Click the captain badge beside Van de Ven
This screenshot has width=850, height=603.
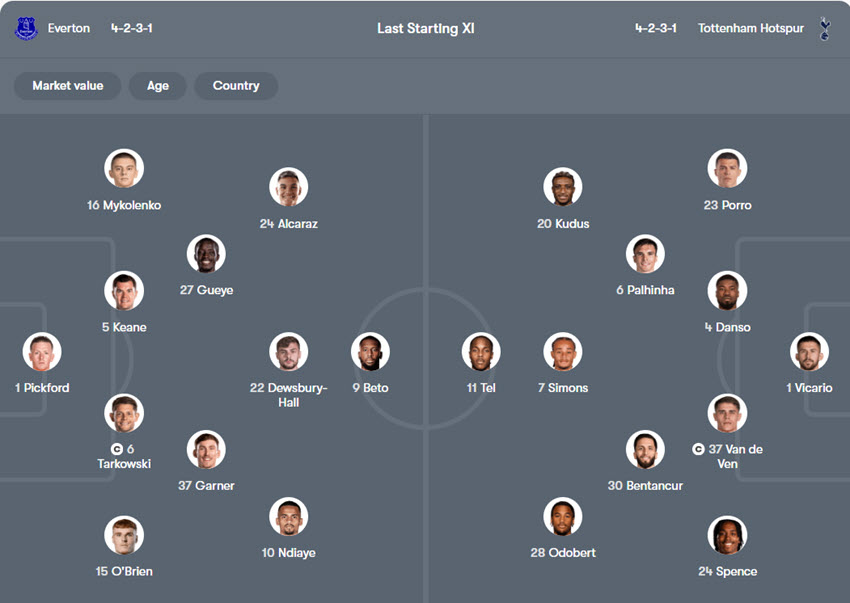coord(698,449)
